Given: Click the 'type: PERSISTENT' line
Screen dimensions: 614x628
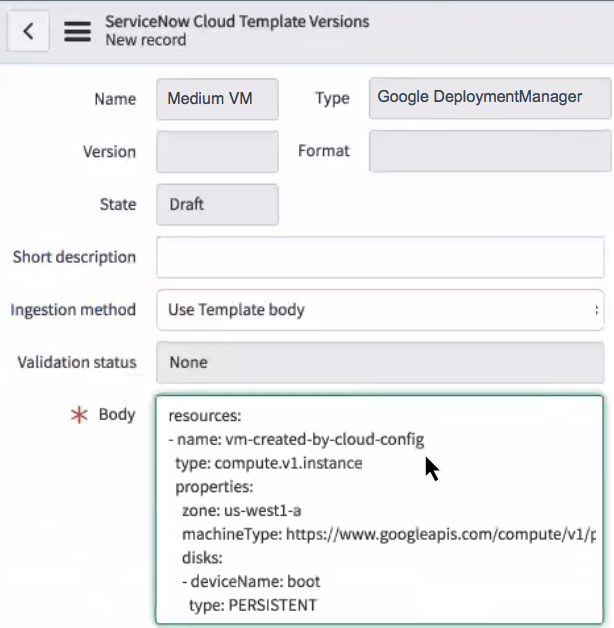Looking at the screenshot, I should tap(253, 605).
